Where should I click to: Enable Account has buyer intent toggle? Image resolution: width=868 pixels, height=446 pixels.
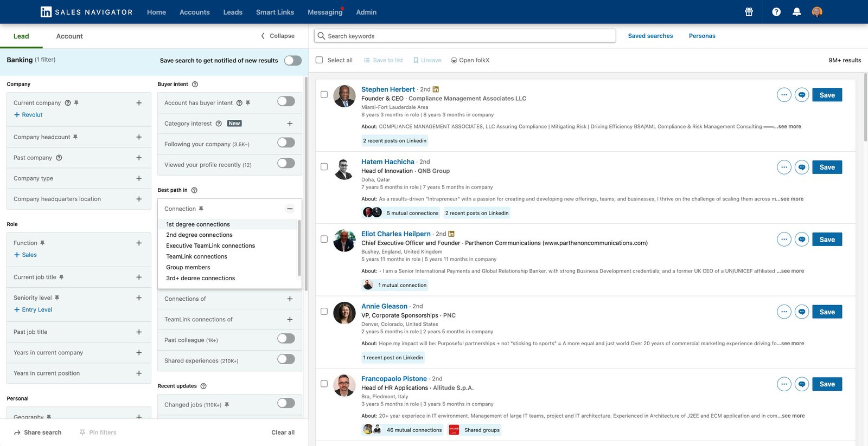pos(286,101)
